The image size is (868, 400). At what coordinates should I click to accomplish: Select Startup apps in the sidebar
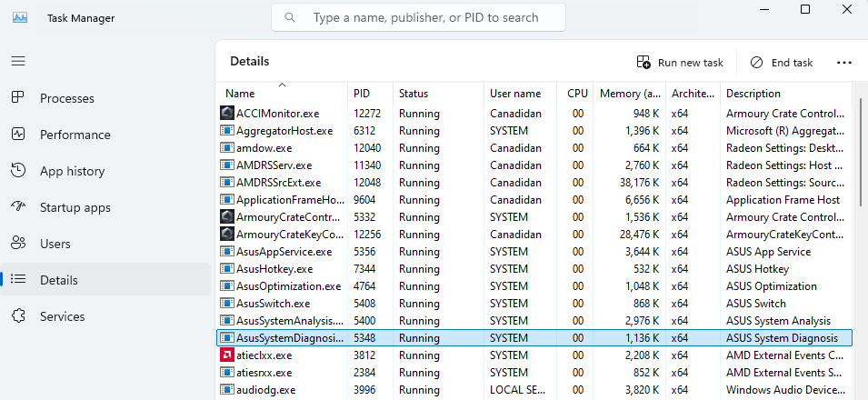click(x=75, y=207)
